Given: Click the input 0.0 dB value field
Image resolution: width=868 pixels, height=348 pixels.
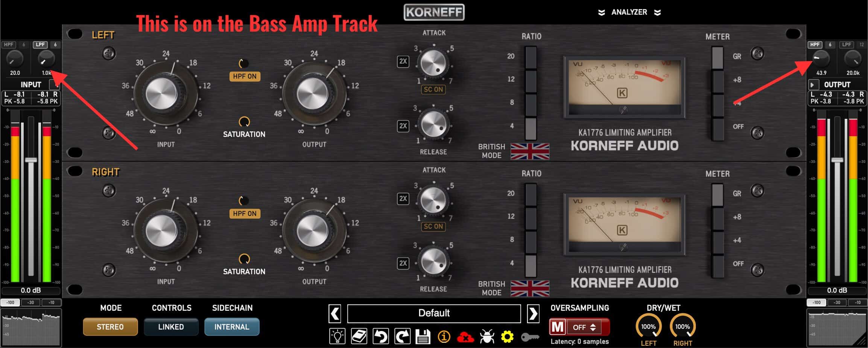Looking at the screenshot, I should tap(31, 290).
